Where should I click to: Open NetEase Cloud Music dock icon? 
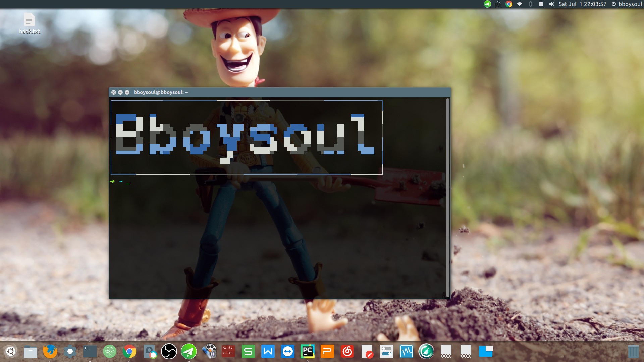[347, 351]
